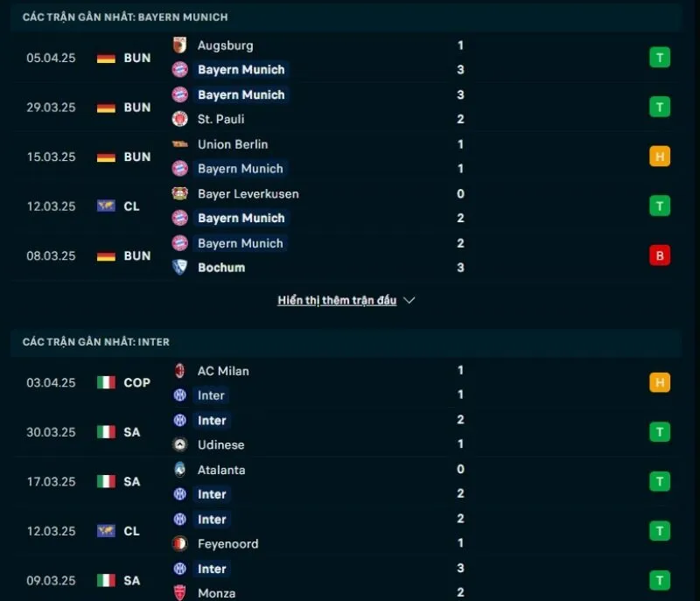This screenshot has width=700, height=601.
Task: Click the Italian flag beside the COP label
Action: click(x=105, y=382)
